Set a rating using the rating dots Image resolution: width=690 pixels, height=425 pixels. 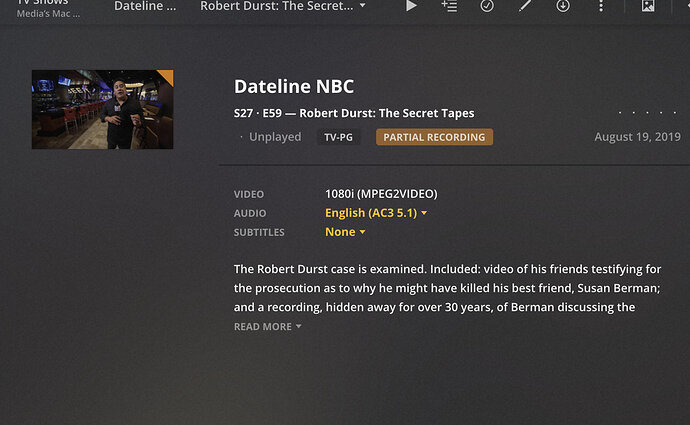point(647,113)
